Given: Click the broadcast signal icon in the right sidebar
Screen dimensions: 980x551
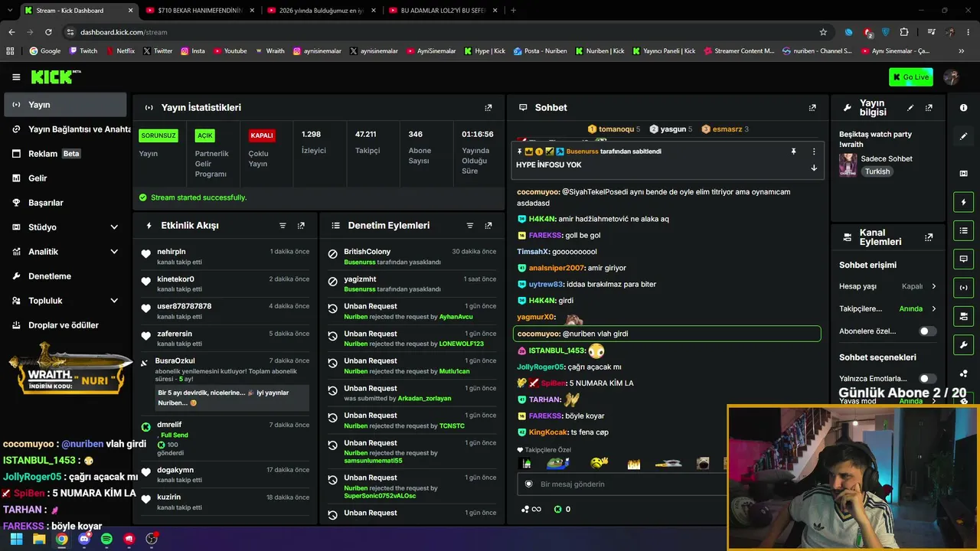Looking at the screenshot, I should (963, 288).
